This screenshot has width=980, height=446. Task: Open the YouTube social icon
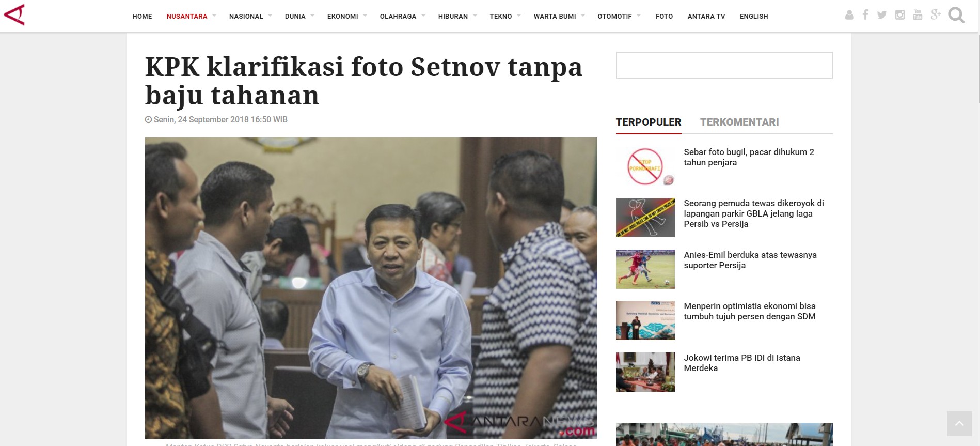tap(918, 15)
